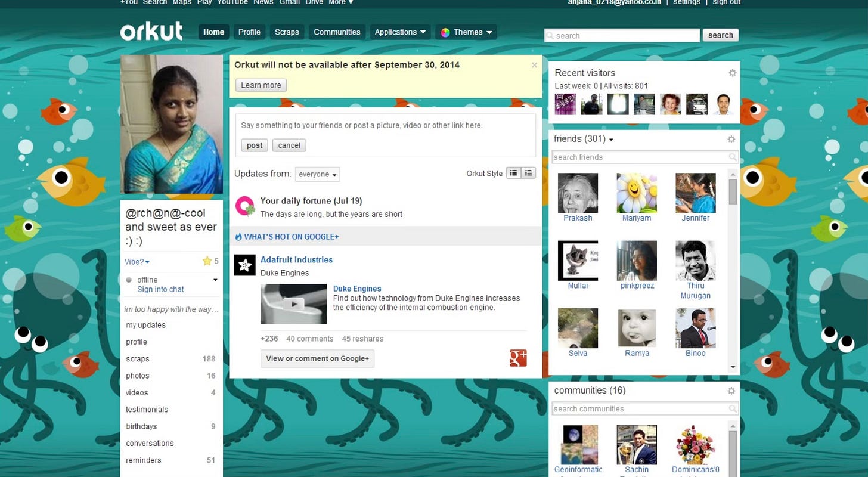Click the search communities field
Screen dimensions: 868x477
click(x=645, y=408)
